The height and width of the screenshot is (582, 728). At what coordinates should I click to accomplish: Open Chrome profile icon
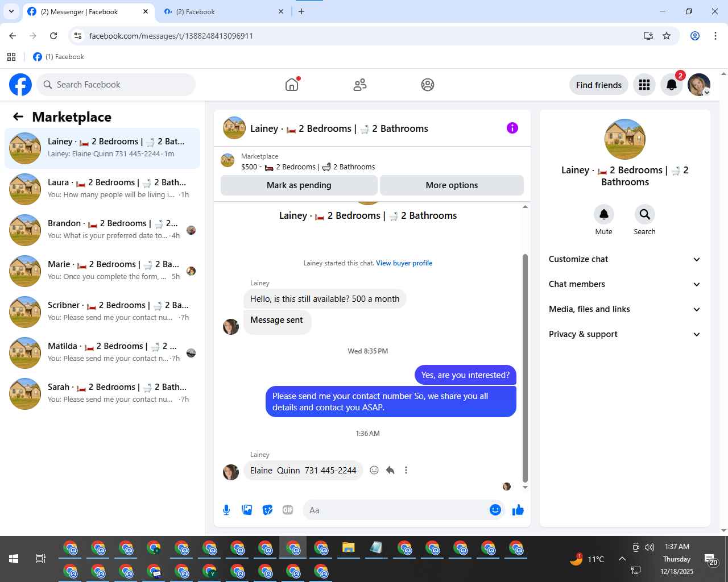click(695, 36)
